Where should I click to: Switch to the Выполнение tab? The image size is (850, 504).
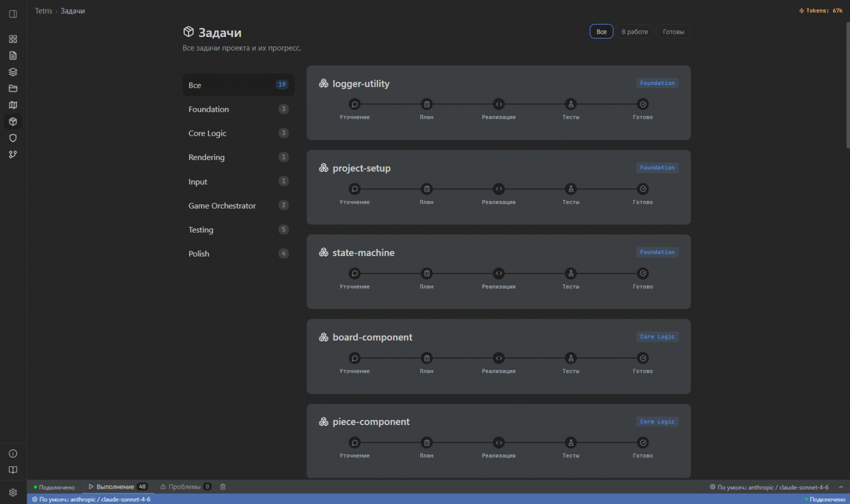[x=115, y=487]
